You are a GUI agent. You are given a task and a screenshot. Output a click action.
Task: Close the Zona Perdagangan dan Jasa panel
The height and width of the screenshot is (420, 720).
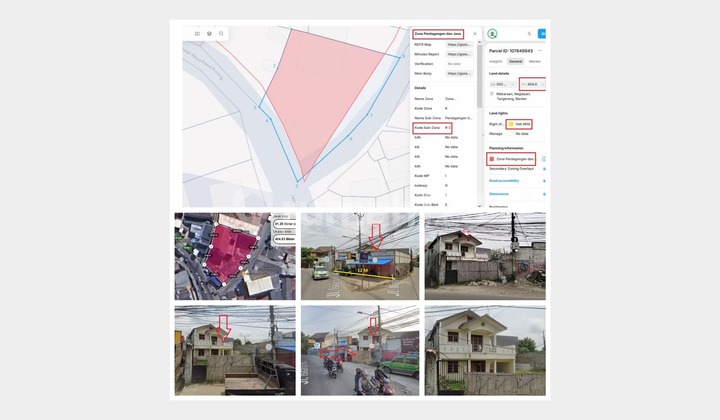tap(475, 34)
